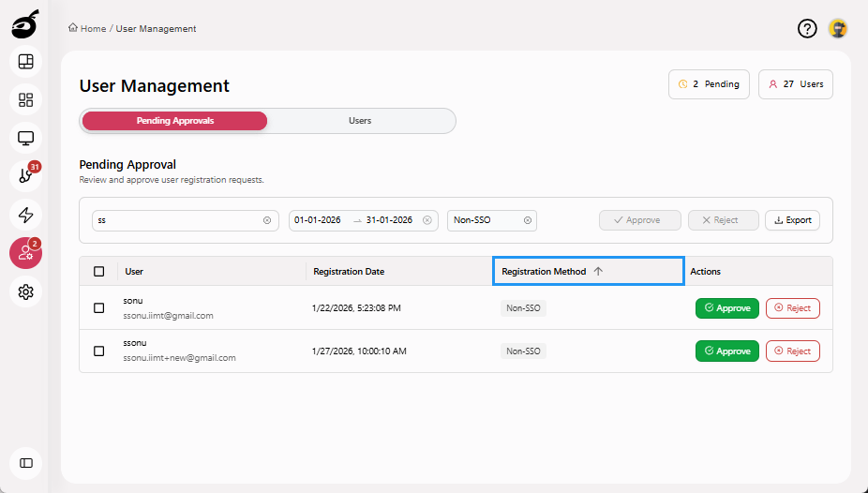This screenshot has height=493, width=868.
Task: Click the Actions column header
Action: click(x=705, y=271)
